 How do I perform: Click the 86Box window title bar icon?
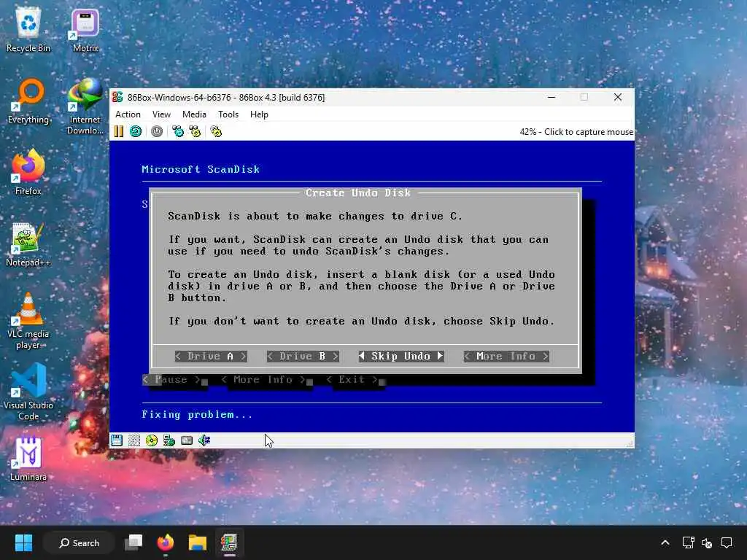[x=117, y=97]
